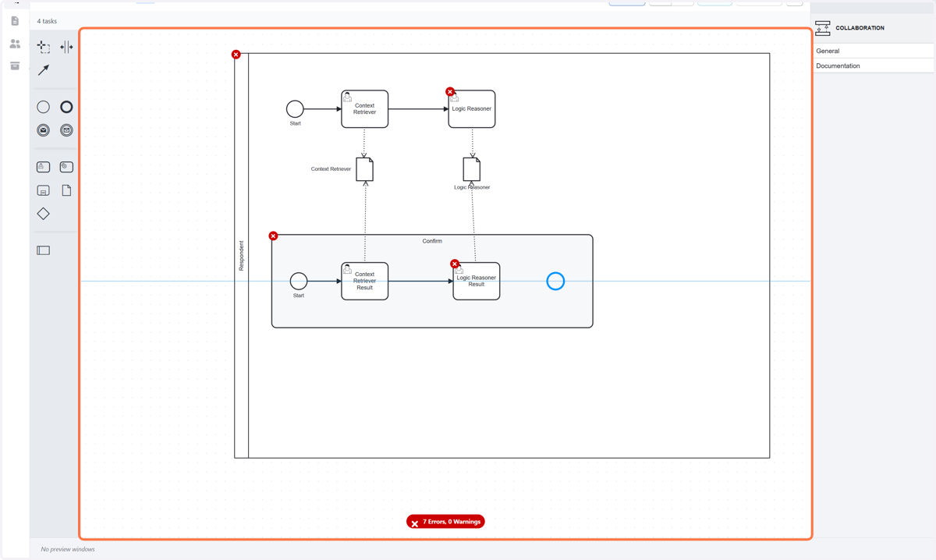Pick service task shape from palette
Screen dimensions: 936x560
coord(66,167)
